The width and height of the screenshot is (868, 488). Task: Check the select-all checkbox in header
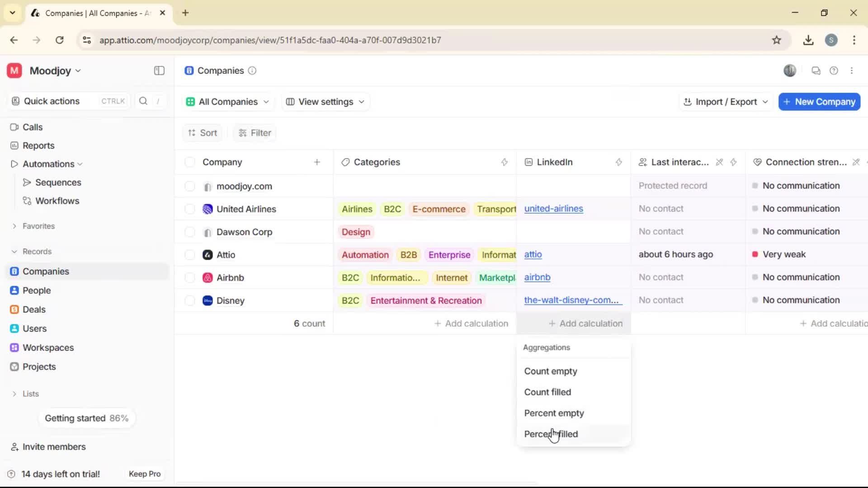pos(189,162)
